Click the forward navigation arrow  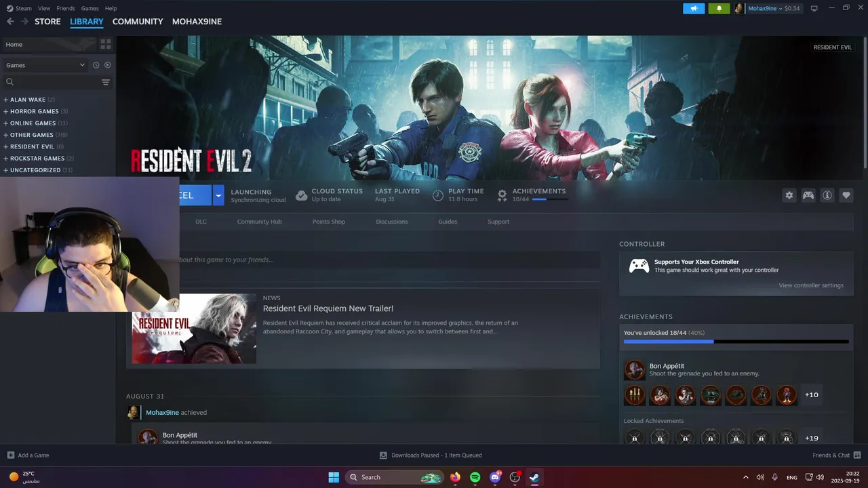coord(25,22)
